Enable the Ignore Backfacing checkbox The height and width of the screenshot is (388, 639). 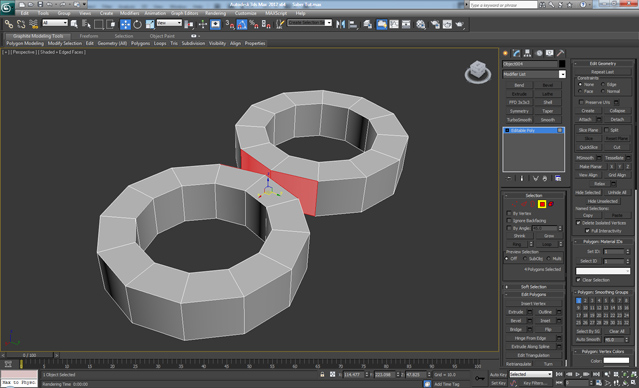[x=509, y=220]
